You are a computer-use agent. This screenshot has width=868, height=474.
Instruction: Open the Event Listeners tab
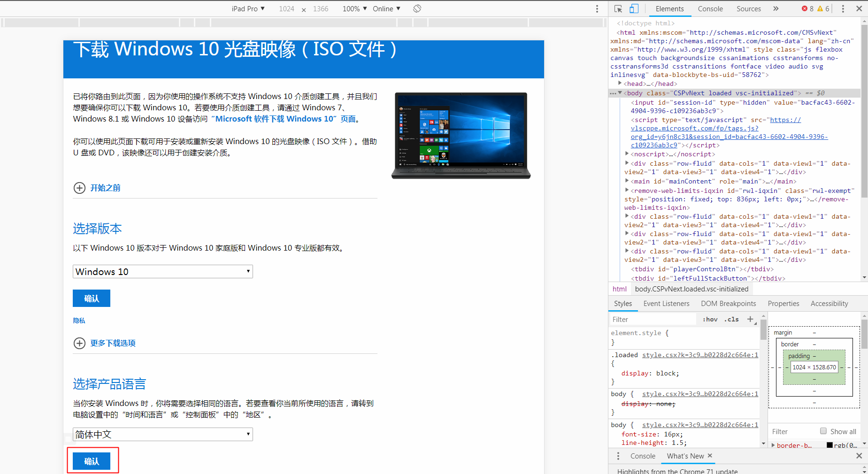pyautogui.click(x=666, y=304)
